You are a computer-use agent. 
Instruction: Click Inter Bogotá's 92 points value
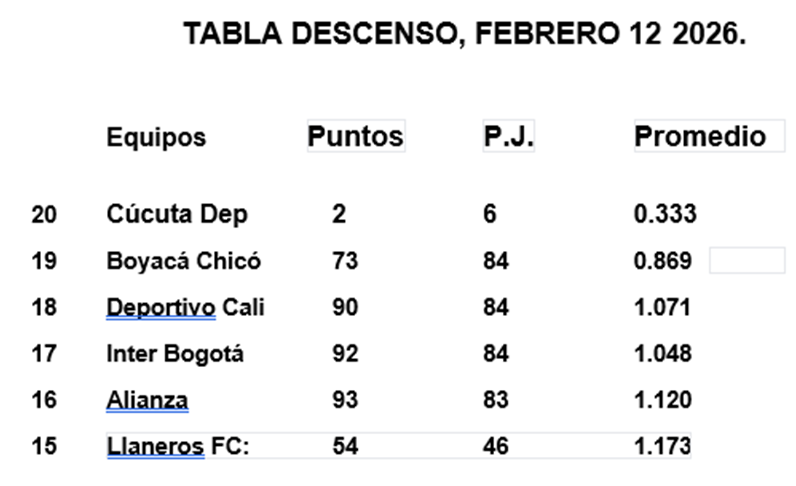346,353
